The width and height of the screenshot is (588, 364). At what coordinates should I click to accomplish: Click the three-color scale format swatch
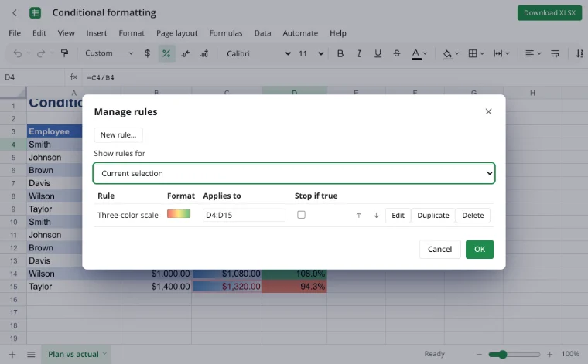(x=179, y=214)
